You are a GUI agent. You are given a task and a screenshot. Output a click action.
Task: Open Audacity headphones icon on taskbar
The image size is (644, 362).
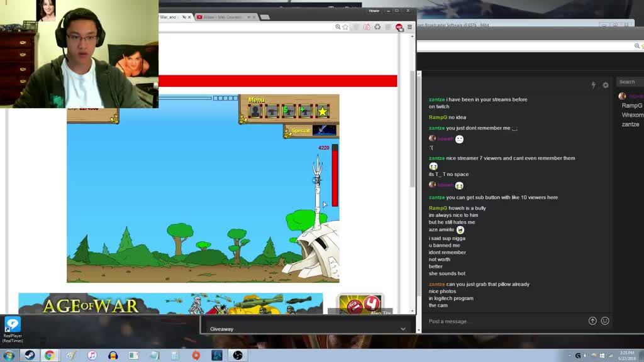pos(113,356)
